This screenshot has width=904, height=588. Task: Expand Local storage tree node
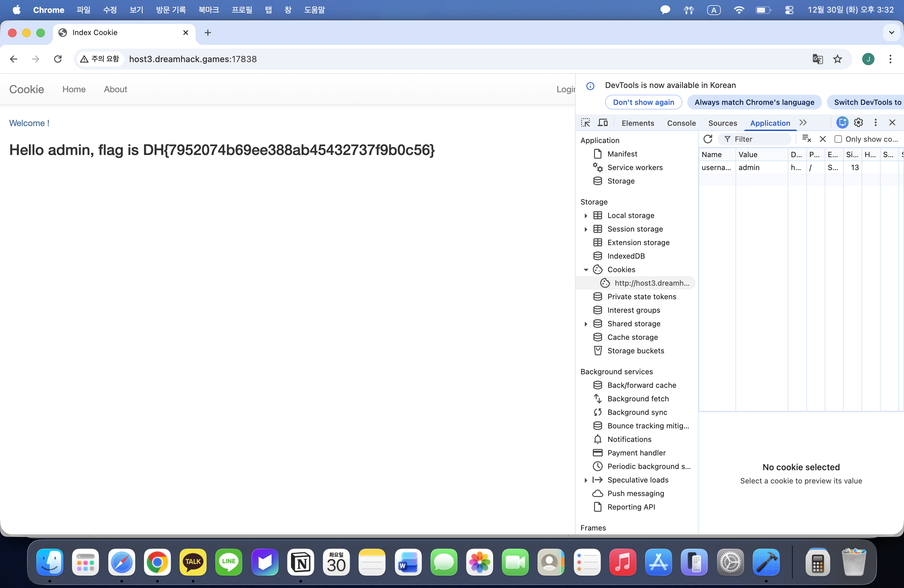tap(586, 216)
